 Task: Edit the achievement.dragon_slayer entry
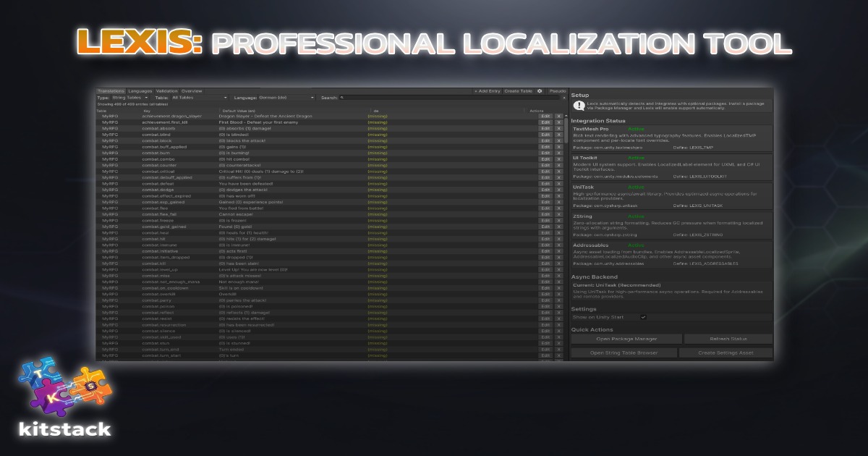(x=545, y=116)
